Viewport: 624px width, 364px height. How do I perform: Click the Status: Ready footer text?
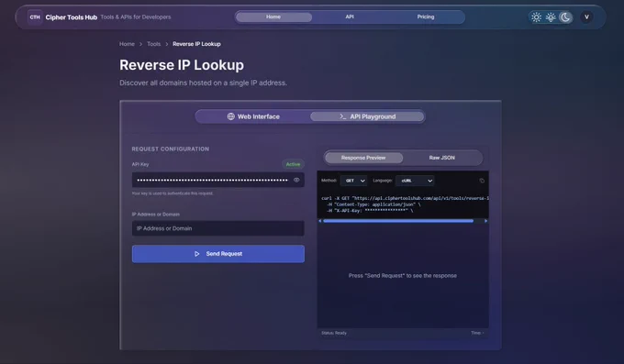click(x=334, y=333)
